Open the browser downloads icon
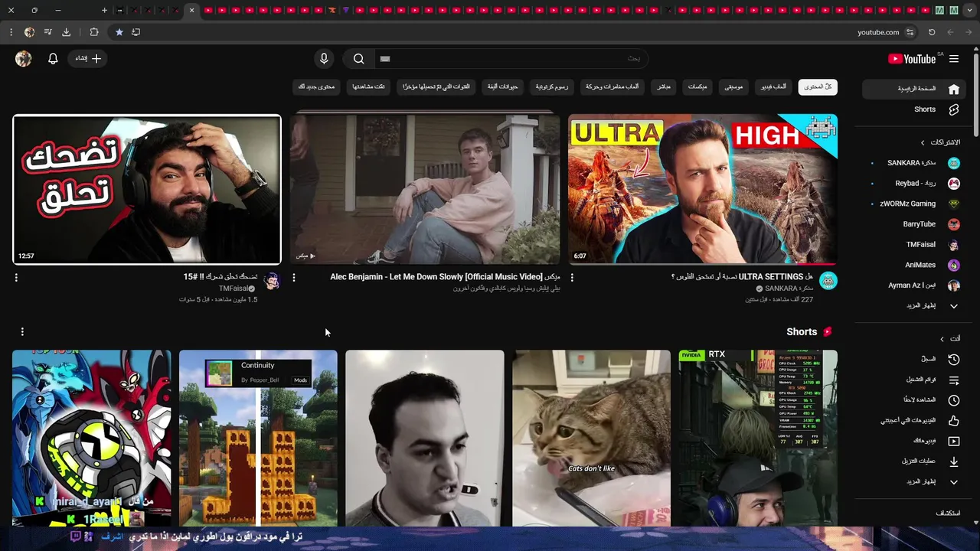Screen dimensions: 980x551 click(x=66, y=32)
